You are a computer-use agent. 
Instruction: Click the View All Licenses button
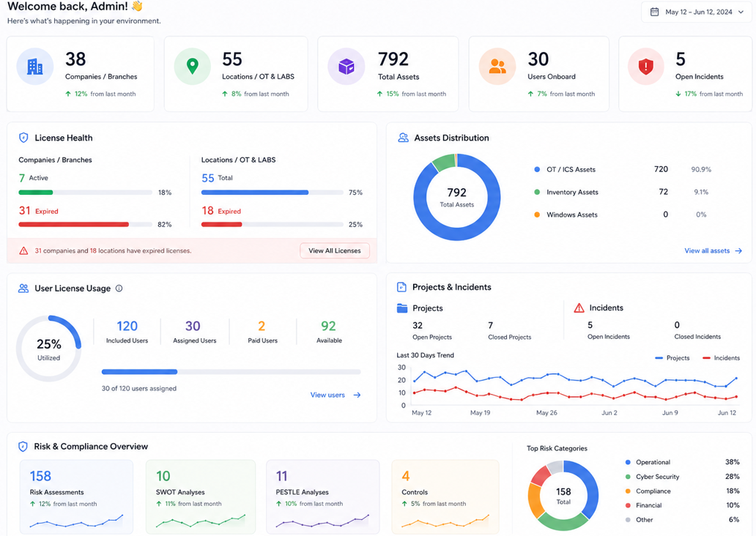tap(335, 250)
